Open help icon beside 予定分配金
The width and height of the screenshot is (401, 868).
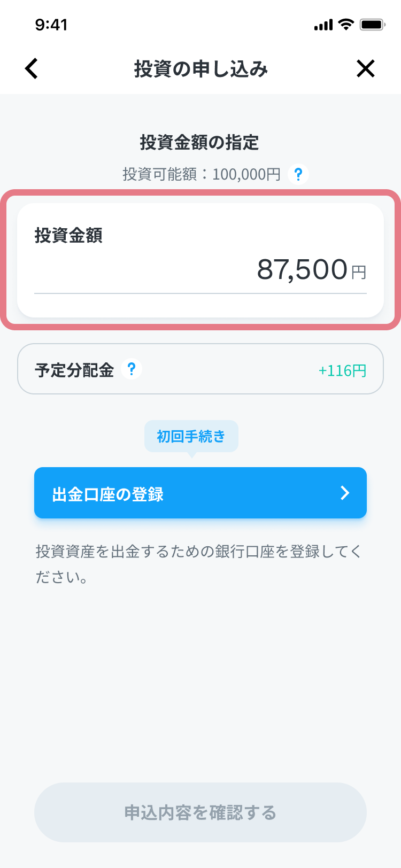tap(132, 369)
